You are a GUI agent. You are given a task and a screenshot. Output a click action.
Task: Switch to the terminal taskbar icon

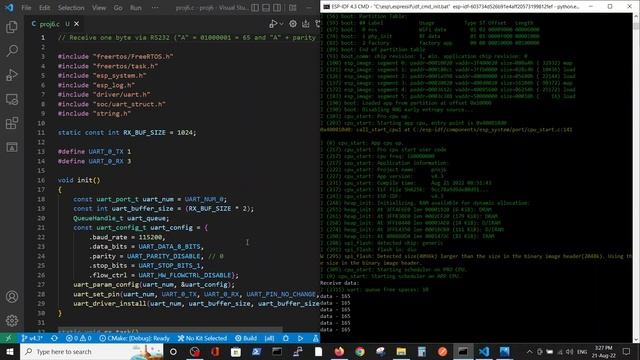tap(463, 352)
